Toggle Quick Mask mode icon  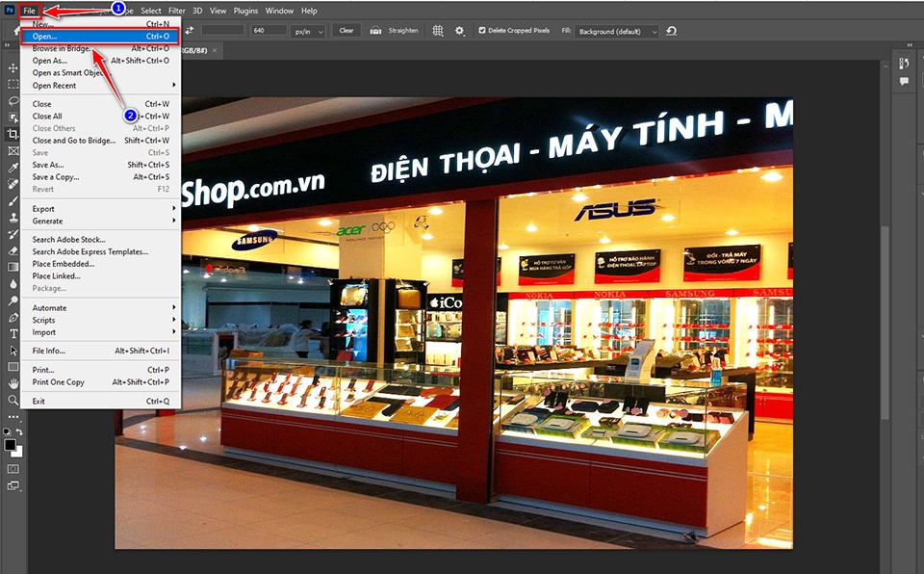[13, 469]
